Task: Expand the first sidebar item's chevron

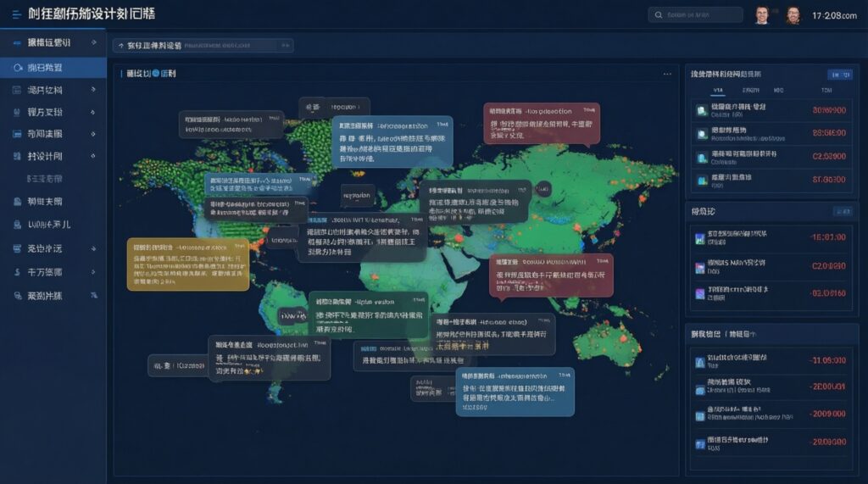Action: 93,42
